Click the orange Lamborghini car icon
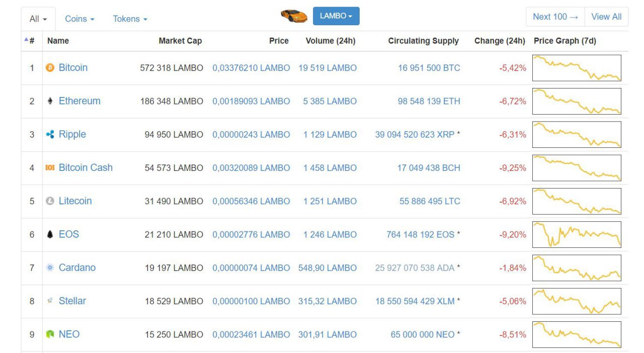644x353 pixels. [x=294, y=16]
